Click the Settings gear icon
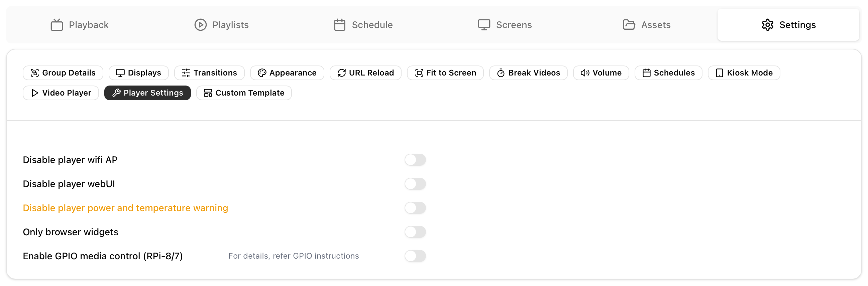This screenshot has width=868, height=286. [x=767, y=25]
